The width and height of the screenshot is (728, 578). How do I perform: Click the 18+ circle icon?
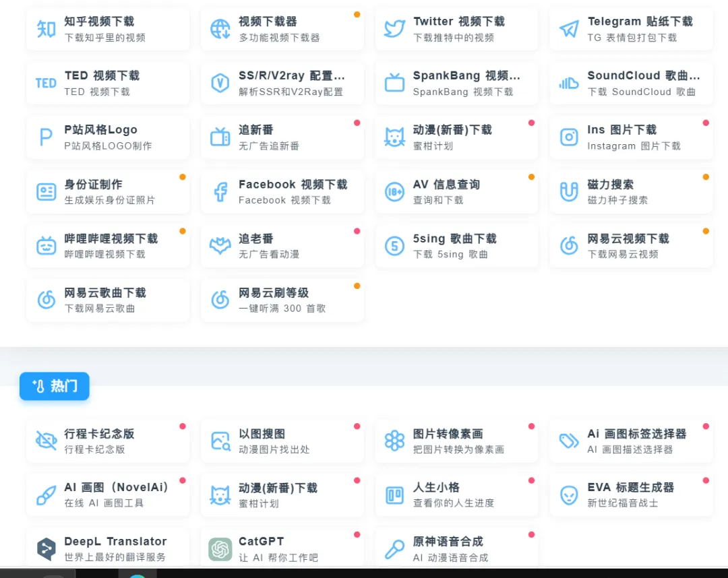(x=394, y=191)
